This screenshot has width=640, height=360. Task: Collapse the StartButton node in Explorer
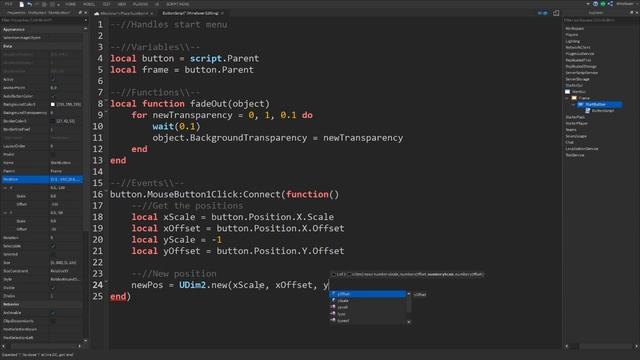(573, 104)
